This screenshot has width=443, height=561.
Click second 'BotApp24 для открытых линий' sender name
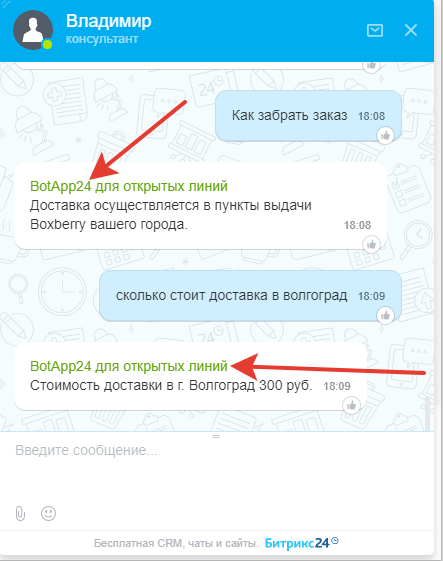click(x=129, y=366)
